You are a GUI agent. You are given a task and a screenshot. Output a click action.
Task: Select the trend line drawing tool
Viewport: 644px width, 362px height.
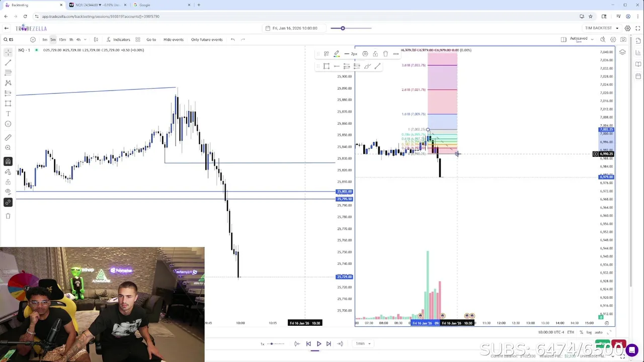[x=8, y=62]
